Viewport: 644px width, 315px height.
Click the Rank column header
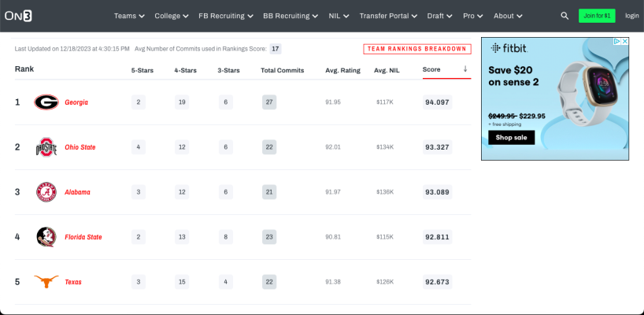24,69
